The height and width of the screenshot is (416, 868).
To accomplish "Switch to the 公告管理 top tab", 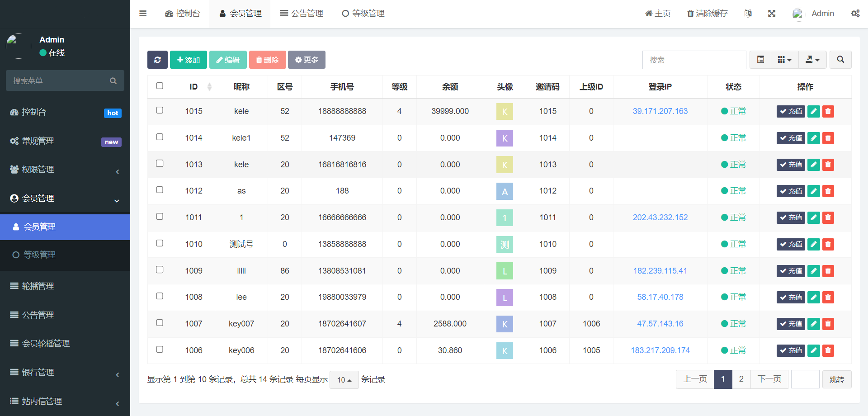I will [302, 14].
